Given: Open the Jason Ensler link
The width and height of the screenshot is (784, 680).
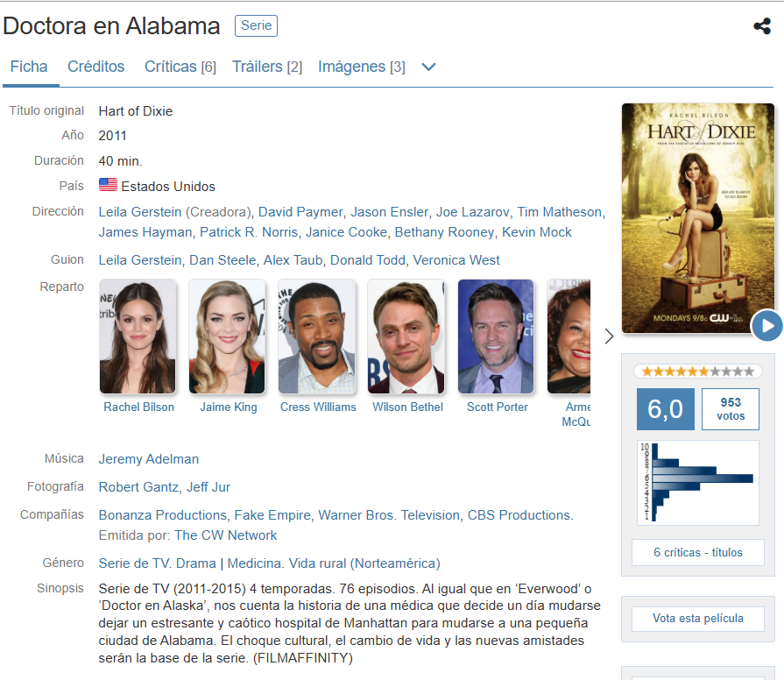Looking at the screenshot, I should tap(390, 212).
